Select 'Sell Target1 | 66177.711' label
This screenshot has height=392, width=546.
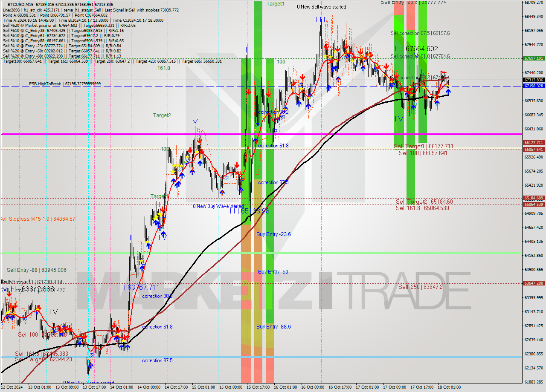point(423,146)
